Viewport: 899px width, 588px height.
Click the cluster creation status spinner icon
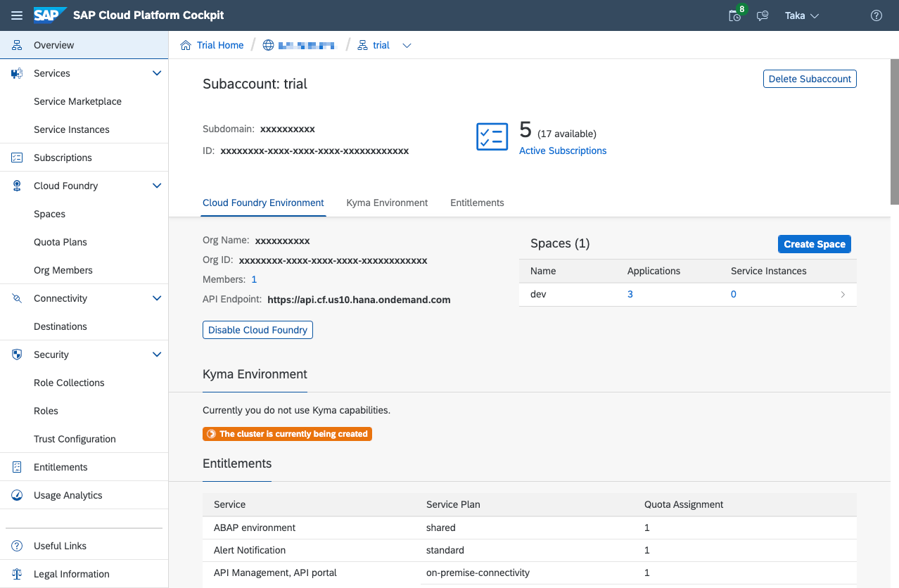211,434
